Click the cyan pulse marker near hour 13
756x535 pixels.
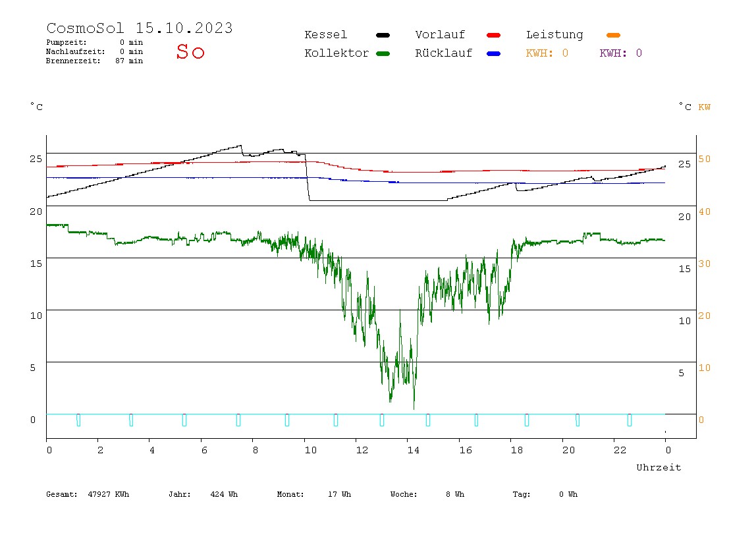[x=382, y=420]
